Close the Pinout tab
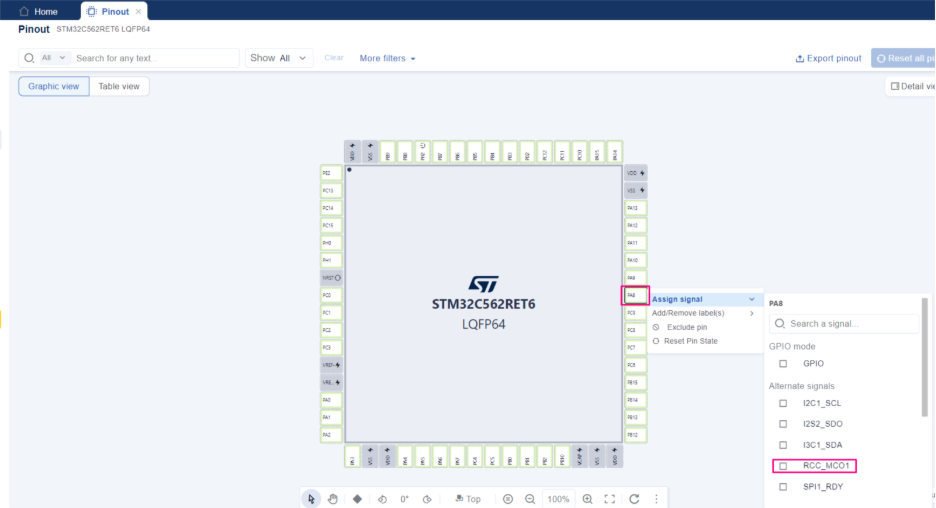Viewport: 936px width, 508px height. pyautogui.click(x=138, y=11)
